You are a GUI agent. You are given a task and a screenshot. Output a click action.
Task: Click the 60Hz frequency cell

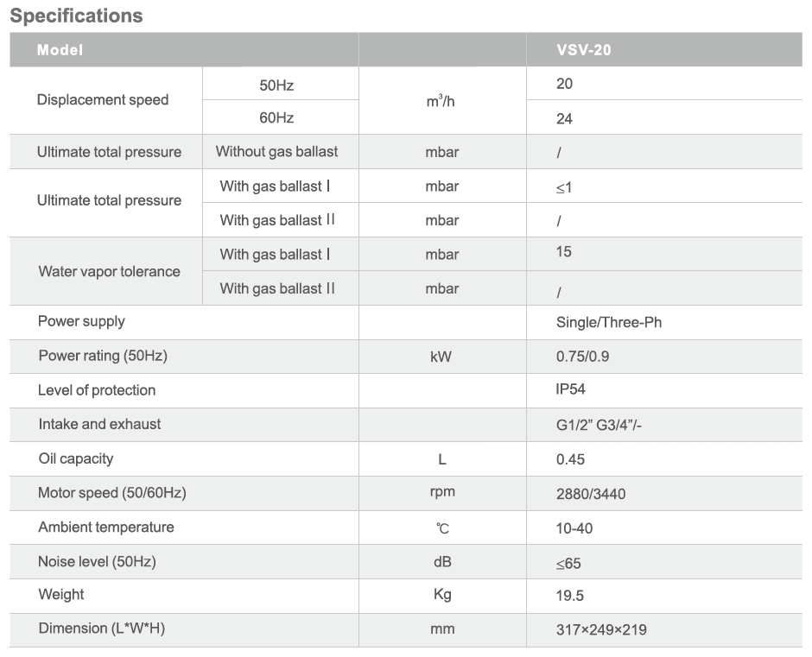pyautogui.click(x=276, y=118)
